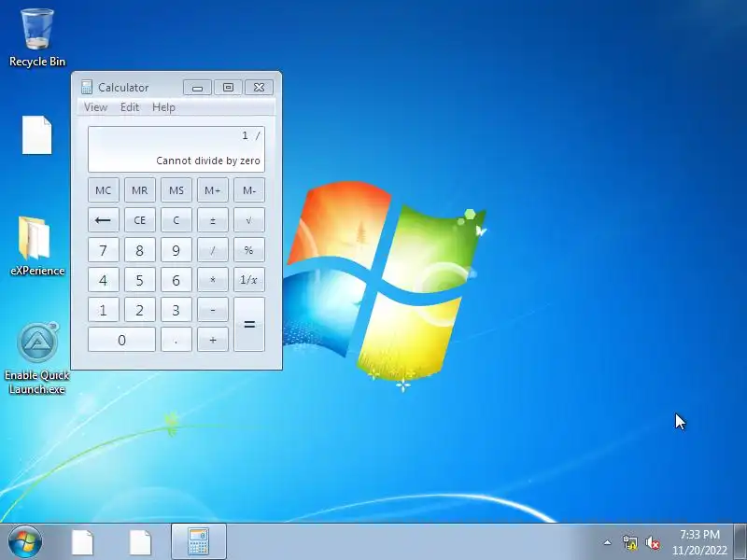Click the Calculator title bar icon
The width and height of the screenshot is (747, 560).
(86, 87)
